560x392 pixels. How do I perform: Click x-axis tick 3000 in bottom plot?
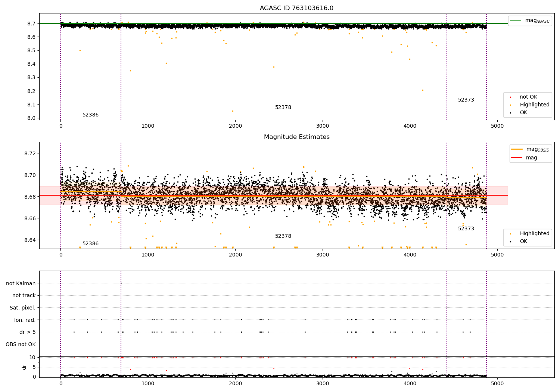[x=323, y=383]
